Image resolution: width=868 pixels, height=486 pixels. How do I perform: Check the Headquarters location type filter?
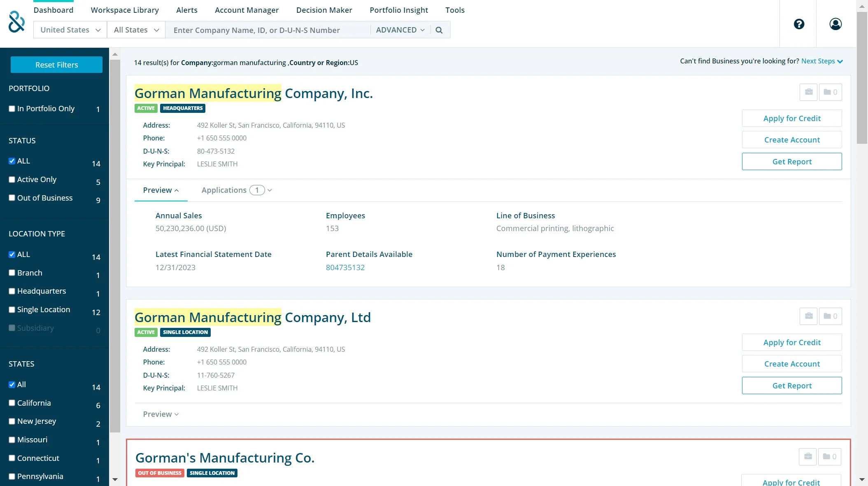pyautogui.click(x=12, y=291)
